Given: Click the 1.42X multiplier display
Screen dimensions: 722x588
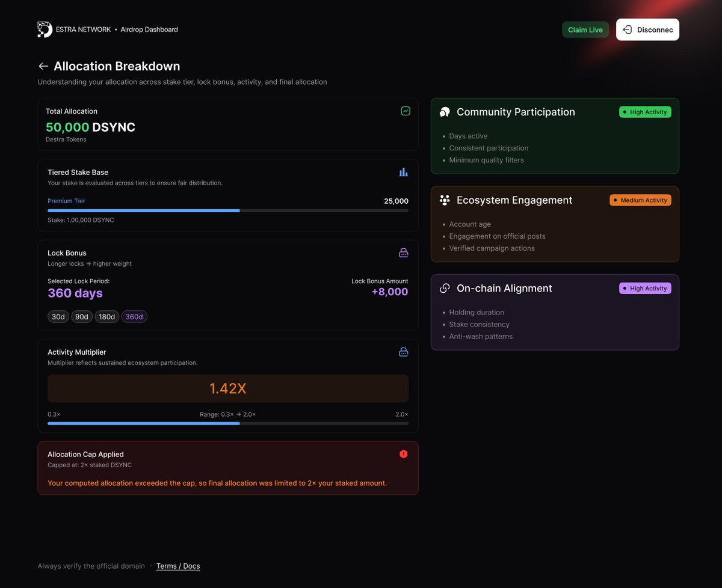Looking at the screenshot, I should (228, 388).
